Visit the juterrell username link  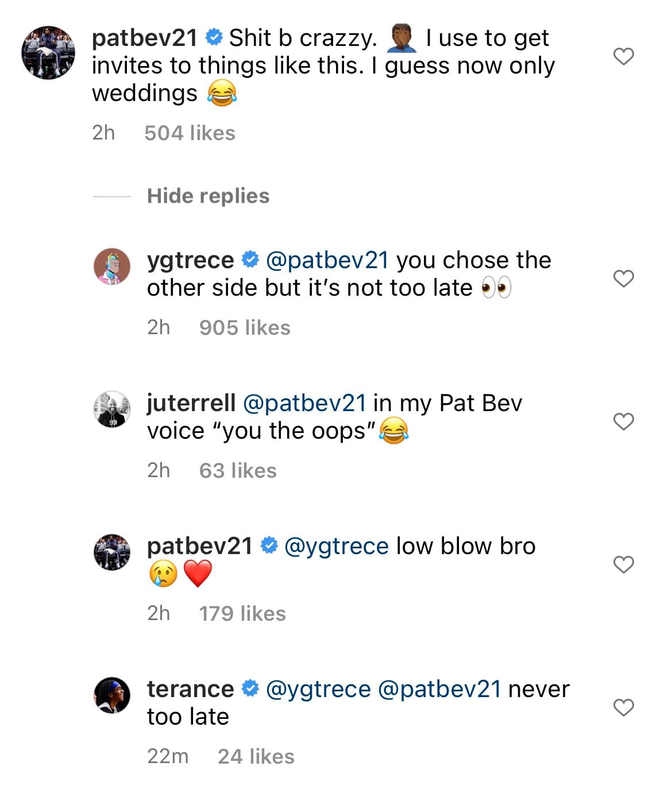click(x=191, y=403)
